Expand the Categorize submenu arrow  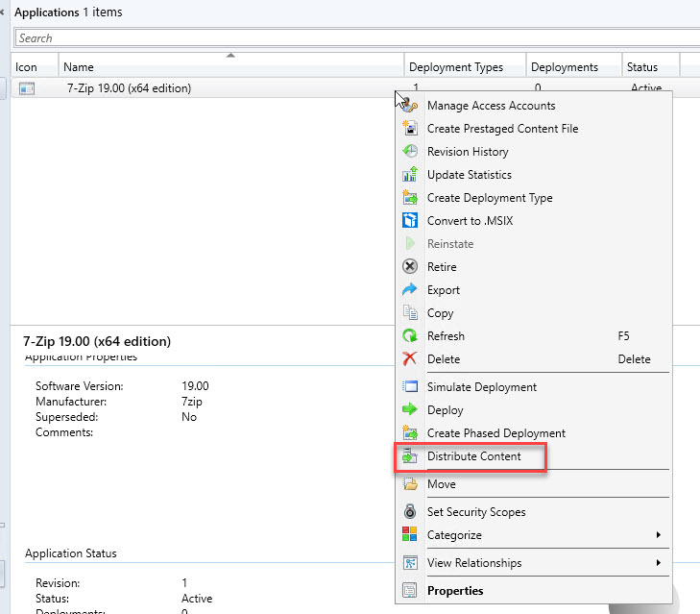[658, 535]
